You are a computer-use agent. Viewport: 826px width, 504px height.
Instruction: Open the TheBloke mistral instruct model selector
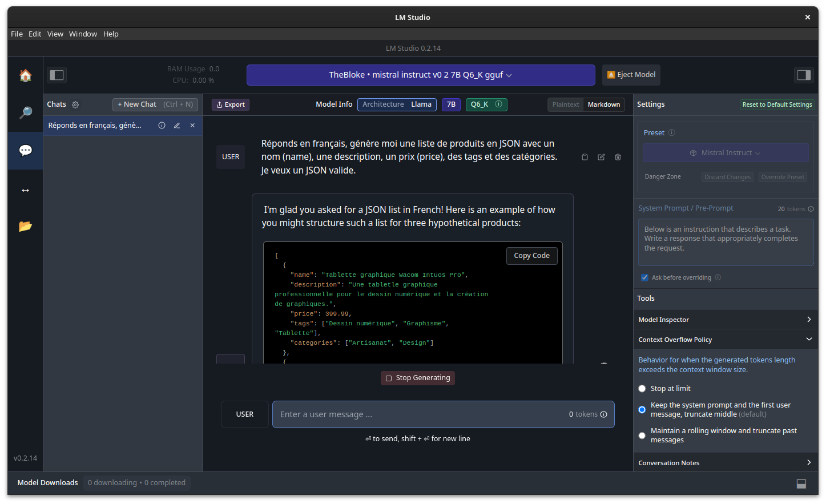click(421, 75)
